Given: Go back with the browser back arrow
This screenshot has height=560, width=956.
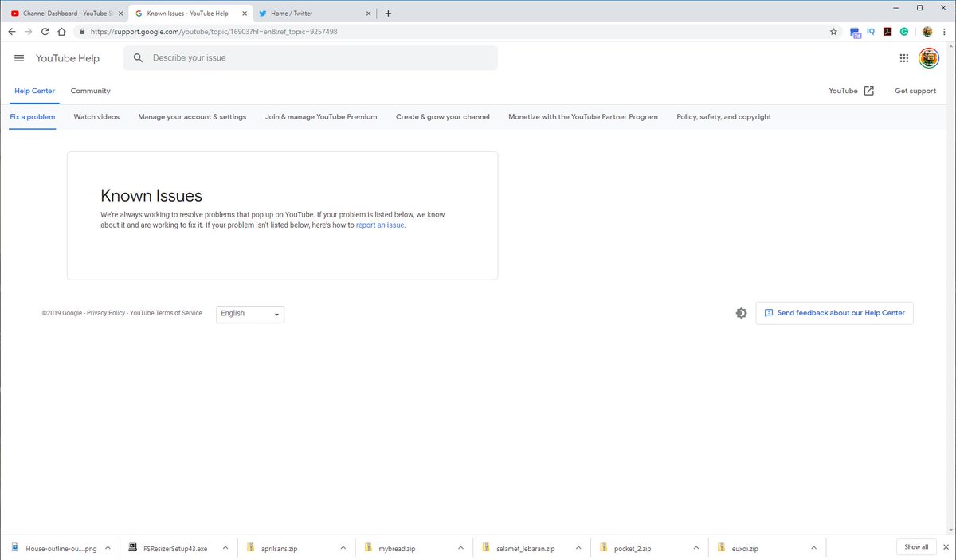Looking at the screenshot, I should click(12, 32).
